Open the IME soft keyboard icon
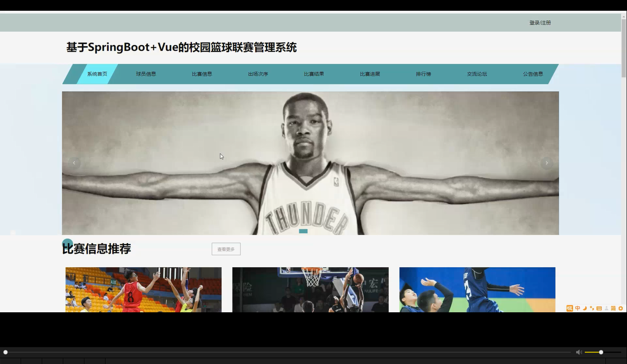The width and height of the screenshot is (627, 364). point(599,308)
